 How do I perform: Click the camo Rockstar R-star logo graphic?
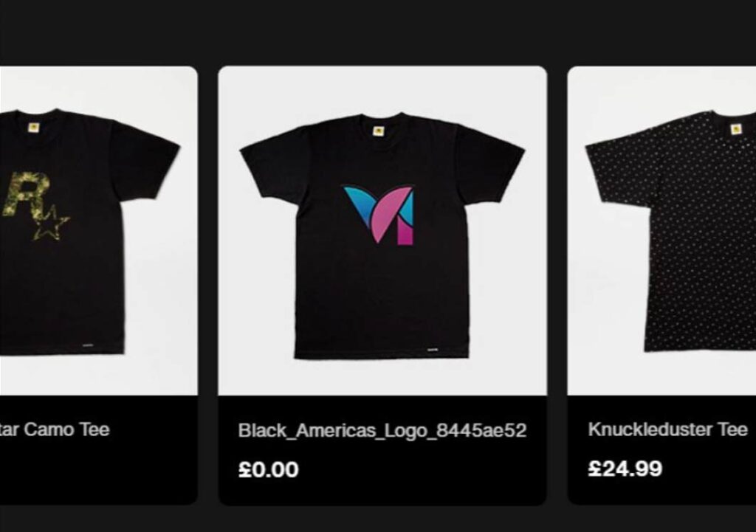(35, 206)
